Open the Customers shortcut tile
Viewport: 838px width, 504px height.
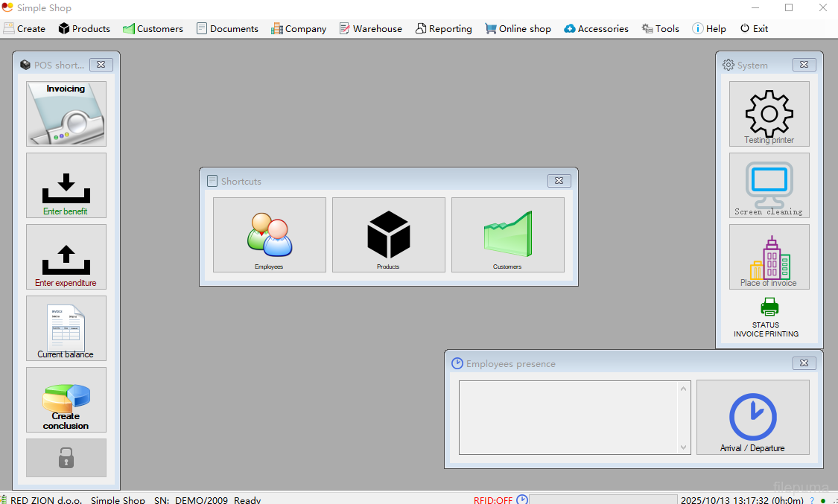point(508,235)
